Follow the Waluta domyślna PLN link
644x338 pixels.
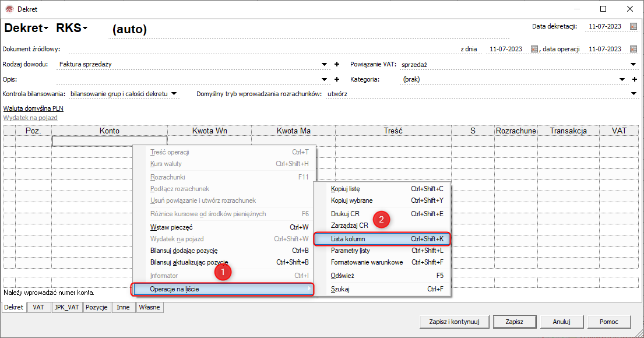(x=33, y=108)
